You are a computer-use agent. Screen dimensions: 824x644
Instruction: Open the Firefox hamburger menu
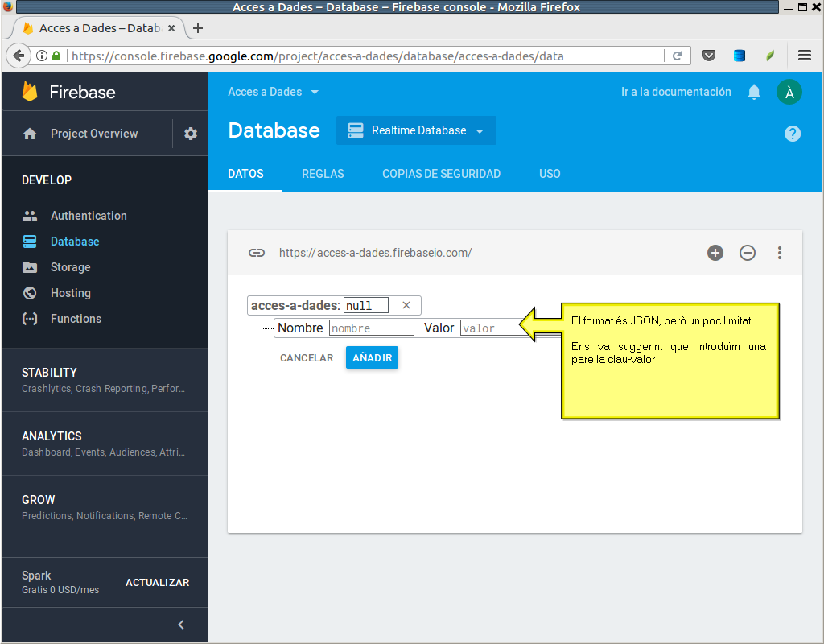(804, 56)
